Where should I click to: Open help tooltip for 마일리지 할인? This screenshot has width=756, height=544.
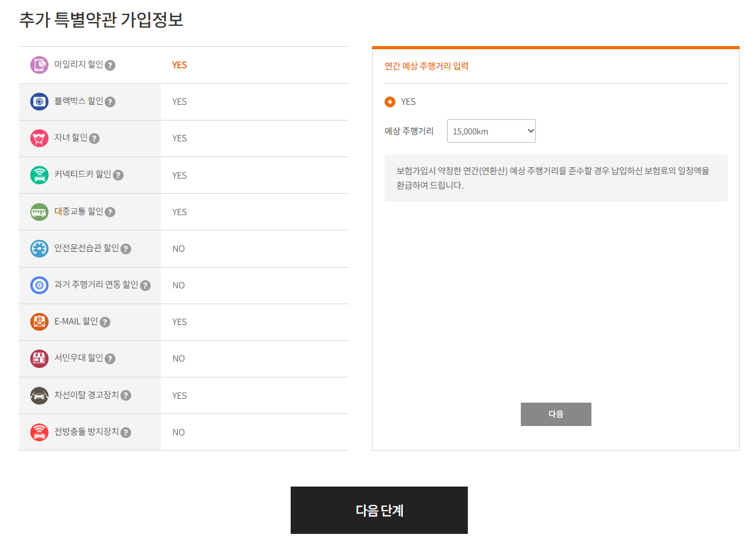point(110,65)
